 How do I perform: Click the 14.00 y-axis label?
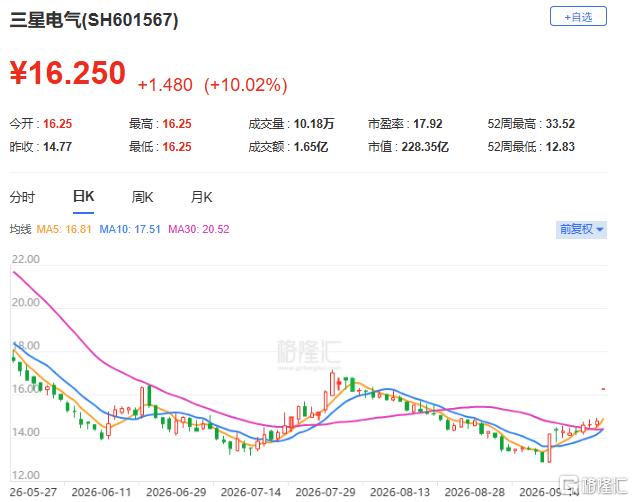[25, 432]
